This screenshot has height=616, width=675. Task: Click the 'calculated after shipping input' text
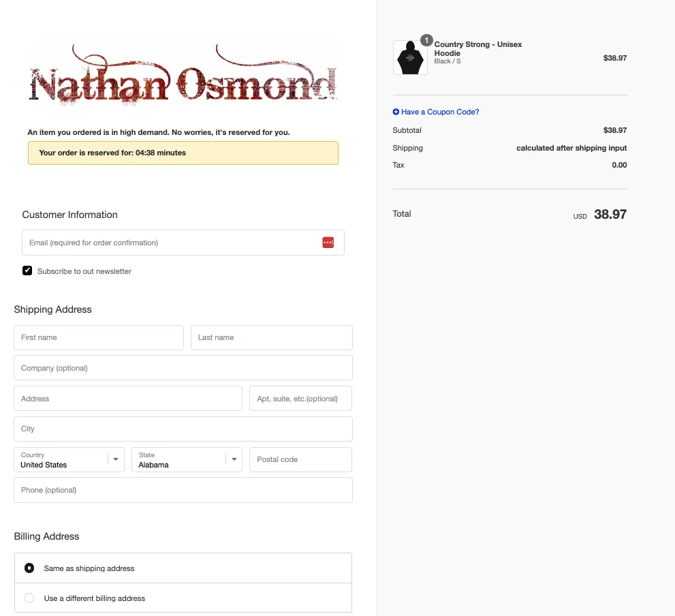pos(571,148)
